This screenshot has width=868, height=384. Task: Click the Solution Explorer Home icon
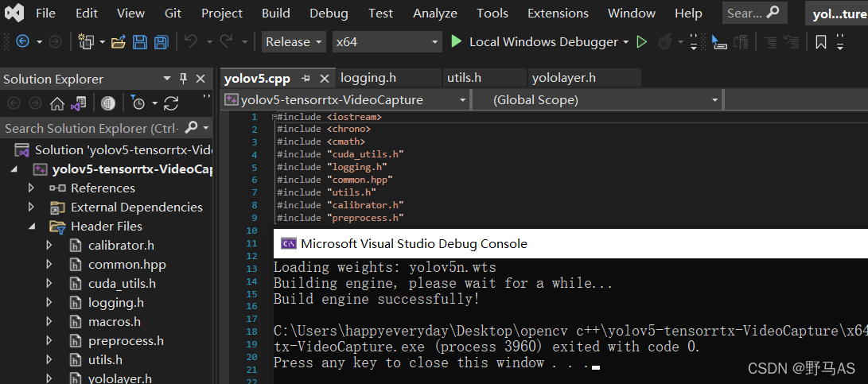pos(57,103)
